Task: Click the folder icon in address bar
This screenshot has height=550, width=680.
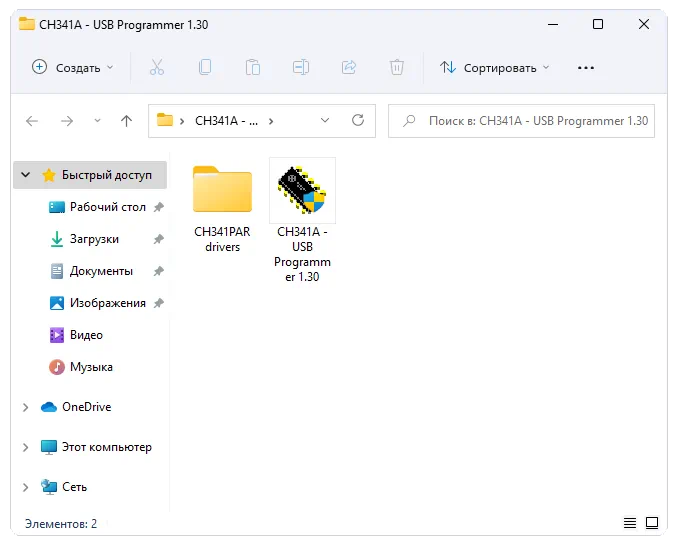Action: 165,120
